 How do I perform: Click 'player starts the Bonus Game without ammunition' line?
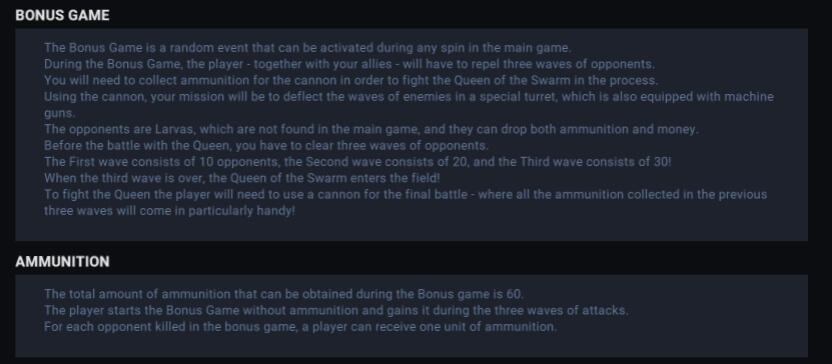coord(336,310)
